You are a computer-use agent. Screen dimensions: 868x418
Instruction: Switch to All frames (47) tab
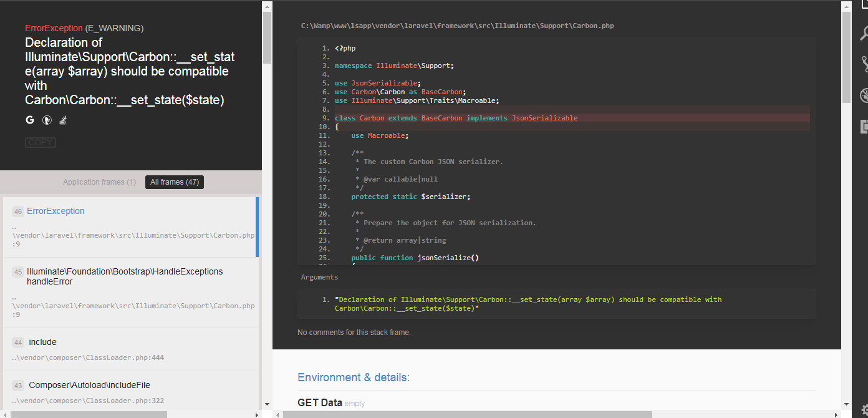pos(175,182)
